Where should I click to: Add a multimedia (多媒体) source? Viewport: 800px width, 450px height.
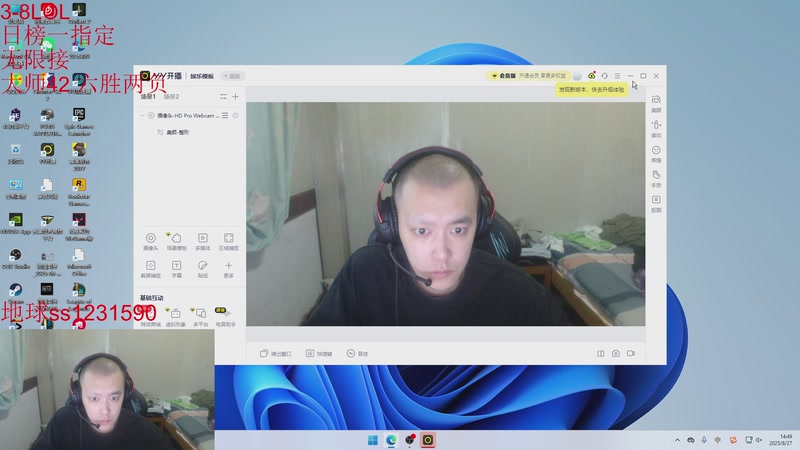click(203, 241)
